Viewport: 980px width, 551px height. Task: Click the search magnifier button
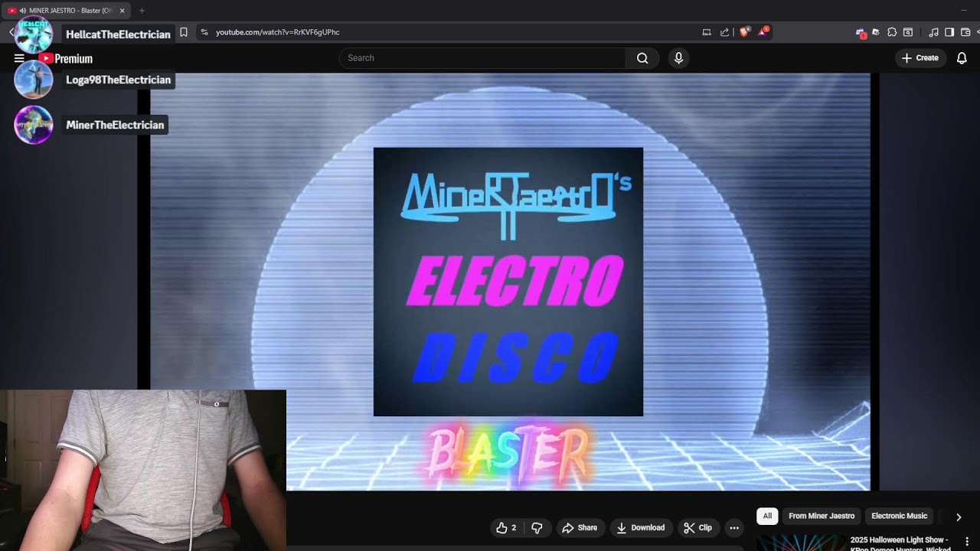[x=642, y=58]
